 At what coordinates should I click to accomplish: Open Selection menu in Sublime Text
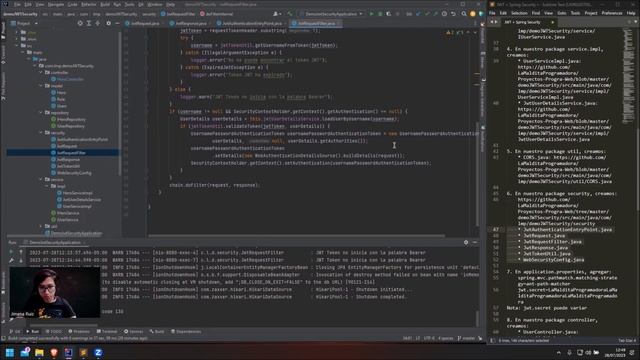tap(519, 13)
